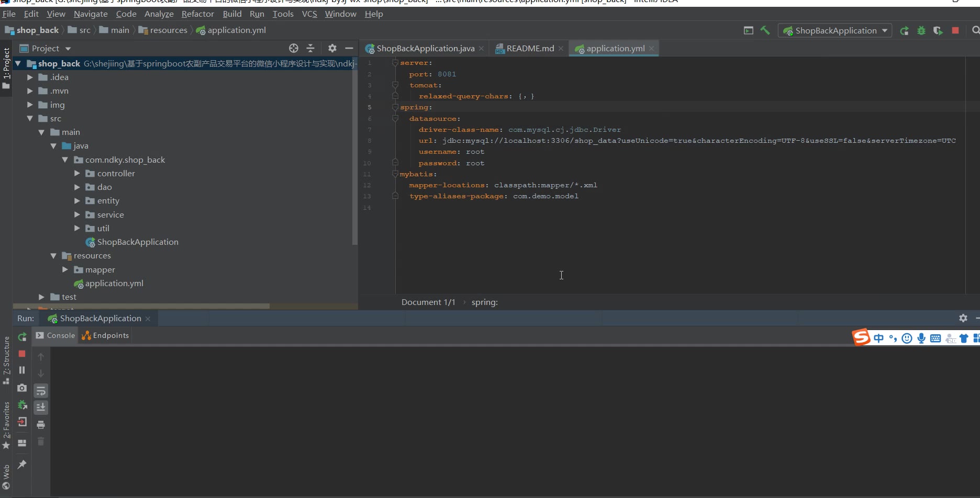Viewport: 980px width, 498px height.
Task: Run with Coverage from the main toolbar
Action: 938,31
